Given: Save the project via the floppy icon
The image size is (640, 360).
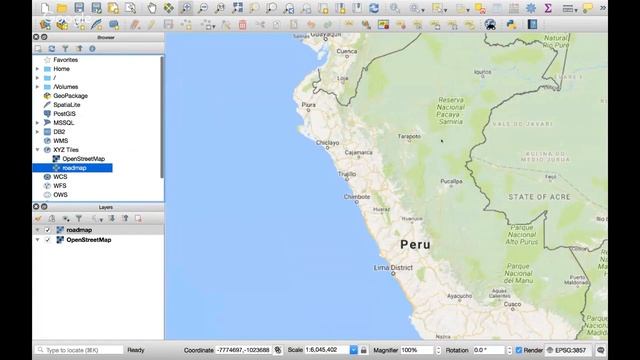Looking at the screenshot, I should (79, 8).
